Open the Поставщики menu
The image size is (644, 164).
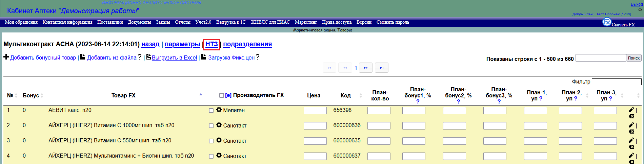110,22
